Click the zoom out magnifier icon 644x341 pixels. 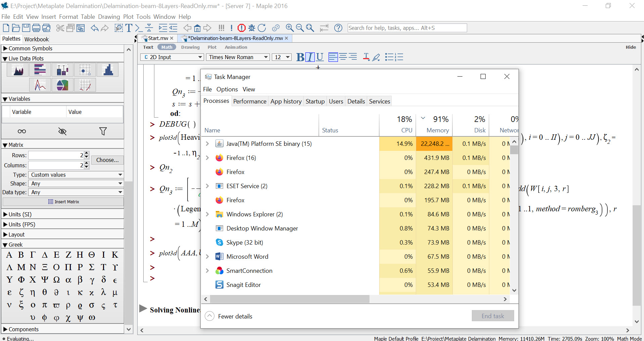(x=300, y=28)
